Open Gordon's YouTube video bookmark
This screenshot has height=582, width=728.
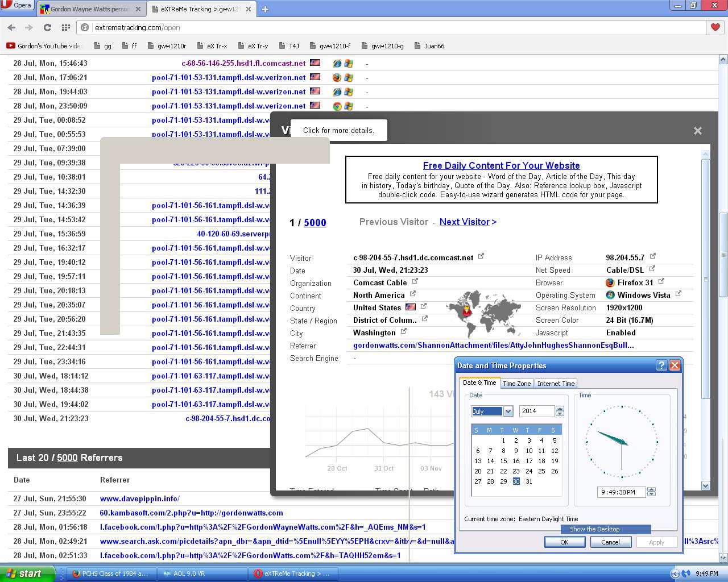point(44,46)
